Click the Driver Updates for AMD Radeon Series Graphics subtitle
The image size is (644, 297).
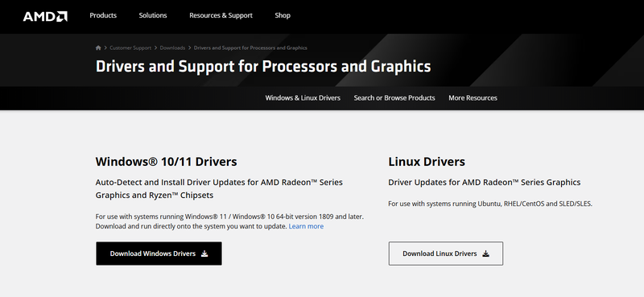pyautogui.click(x=485, y=182)
